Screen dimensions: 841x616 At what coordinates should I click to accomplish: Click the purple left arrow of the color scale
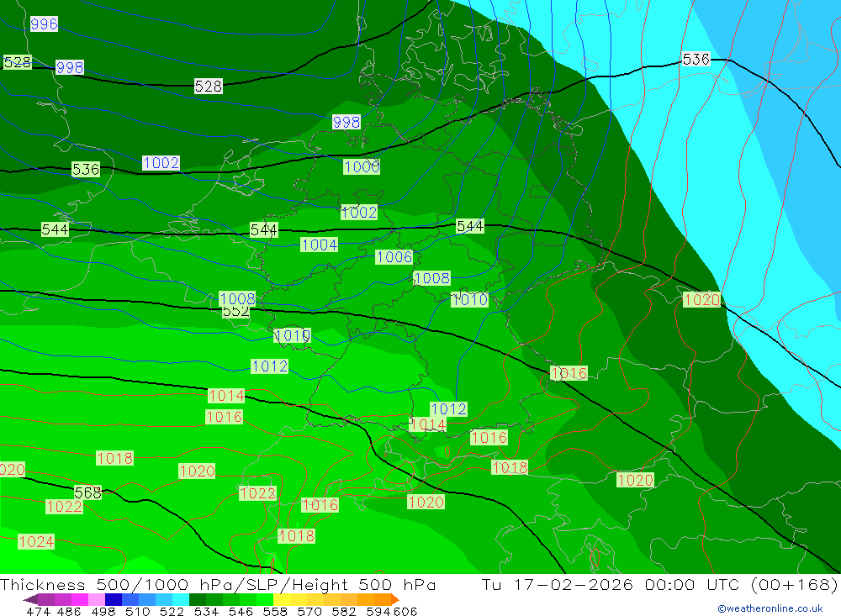(30, 599)
